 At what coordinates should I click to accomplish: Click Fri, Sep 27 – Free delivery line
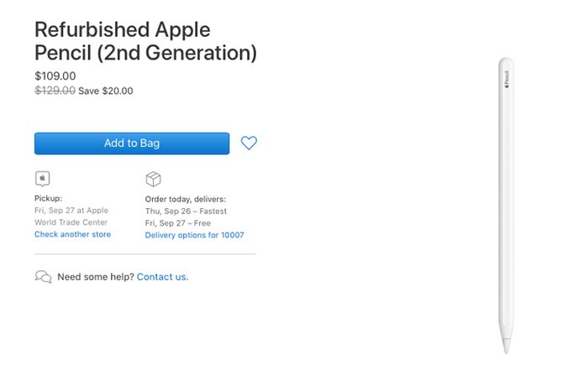tap(178, 223)
